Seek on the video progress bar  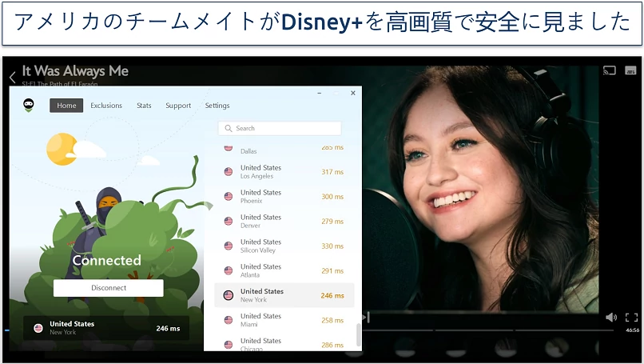tap(488, 330)
